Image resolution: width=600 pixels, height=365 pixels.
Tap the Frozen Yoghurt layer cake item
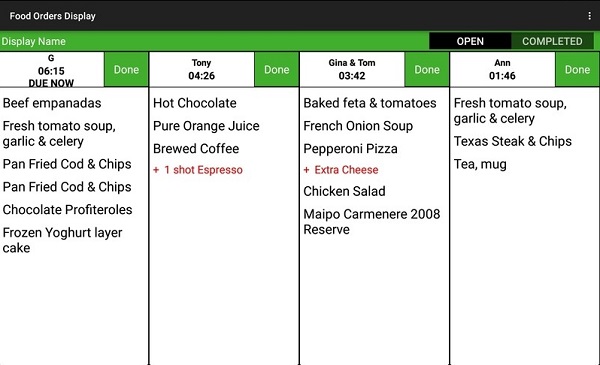62,240
